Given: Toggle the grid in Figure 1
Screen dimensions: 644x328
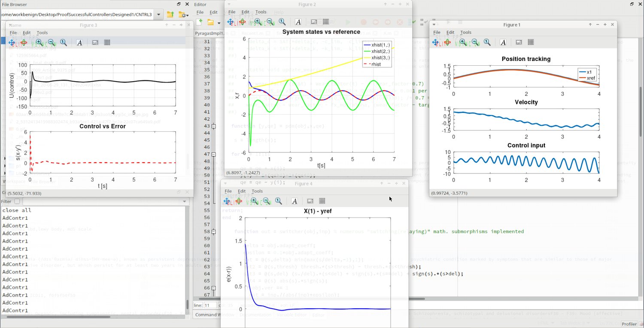Looking at the screenshot, I should point(531,42).
